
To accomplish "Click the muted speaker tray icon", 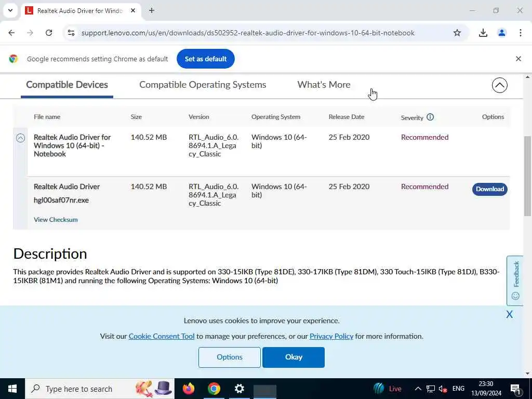I will 443,389.
